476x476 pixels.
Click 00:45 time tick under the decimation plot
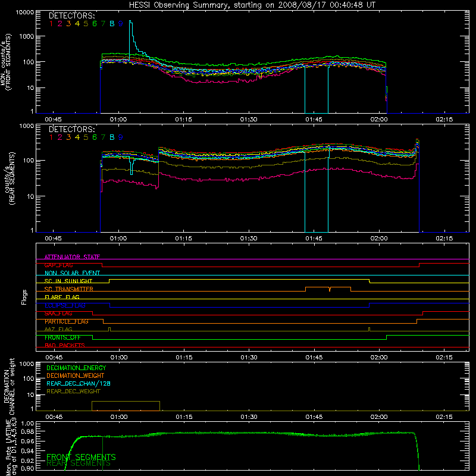click(x=54, y=417)
